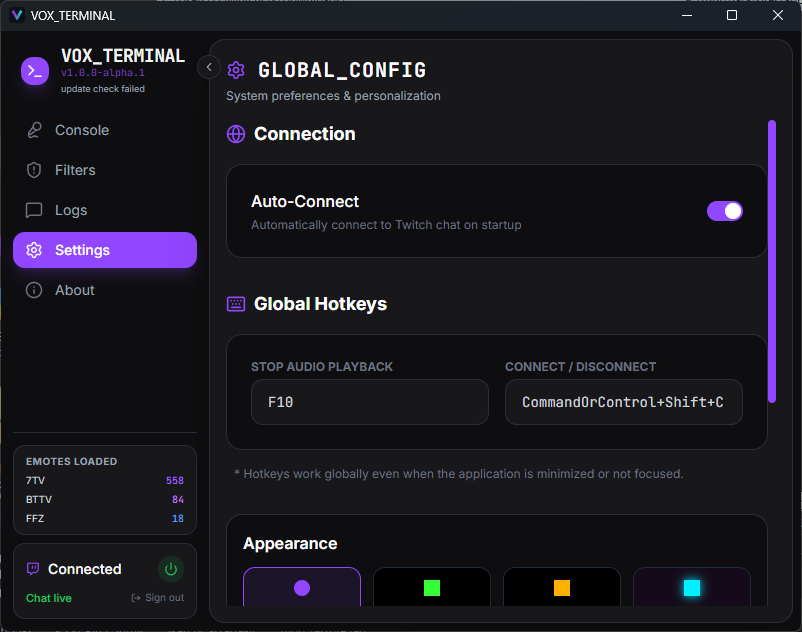802x632 pixels.
Task: Click the update check failed message
Action: [x=103, y=89]
